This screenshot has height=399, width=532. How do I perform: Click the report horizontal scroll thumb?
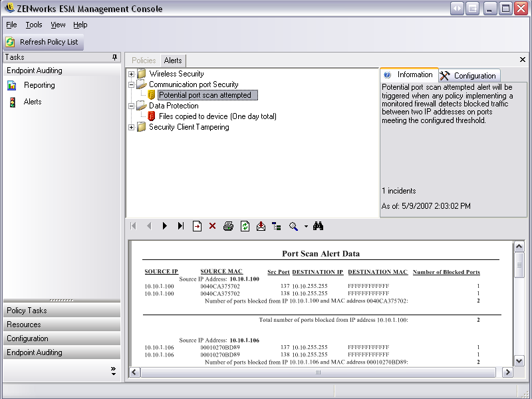[318, 372]
